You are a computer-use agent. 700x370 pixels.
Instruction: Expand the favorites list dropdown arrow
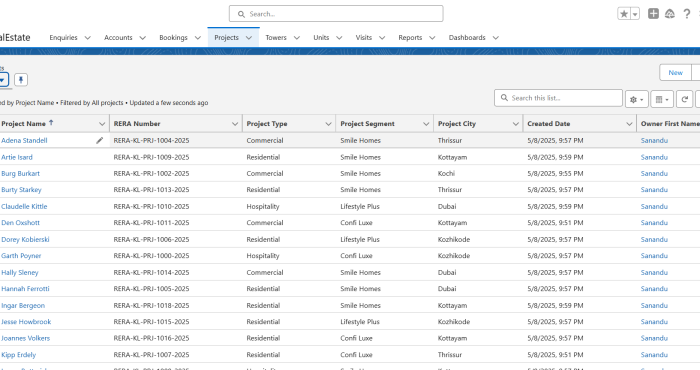[x=635, y=14]
